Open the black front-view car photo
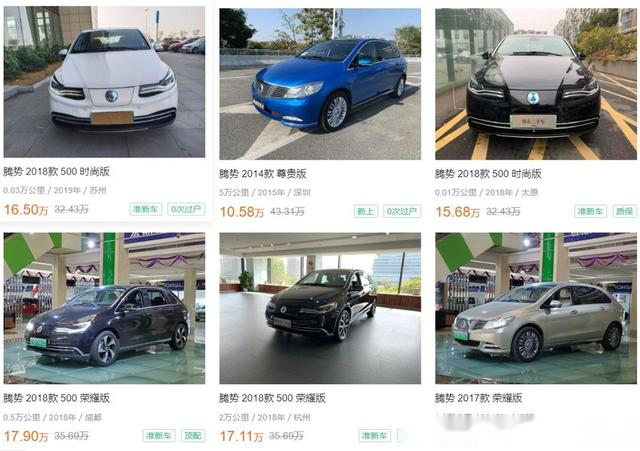 (536, 84)
